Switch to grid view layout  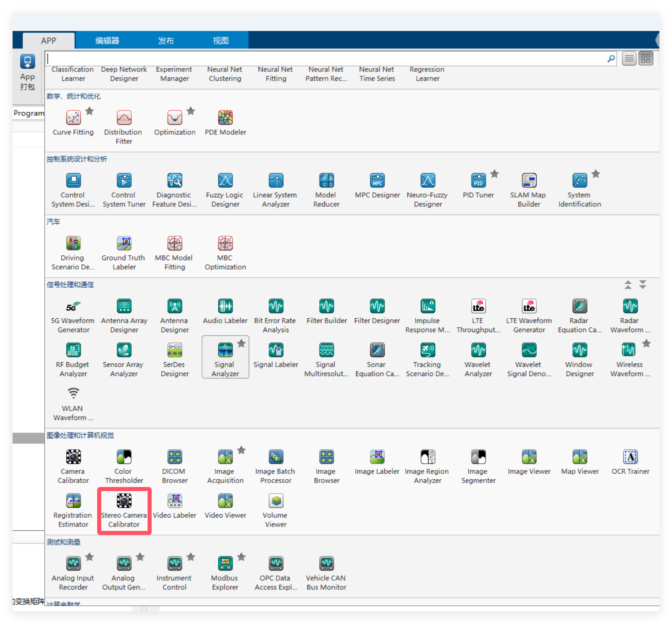point(646,59)
